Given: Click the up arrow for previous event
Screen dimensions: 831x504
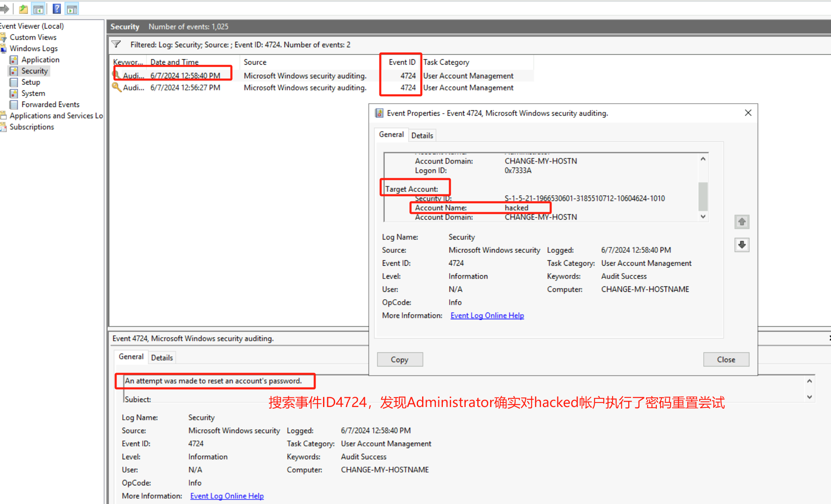Looking at the screenshot, I should point(742,222).
